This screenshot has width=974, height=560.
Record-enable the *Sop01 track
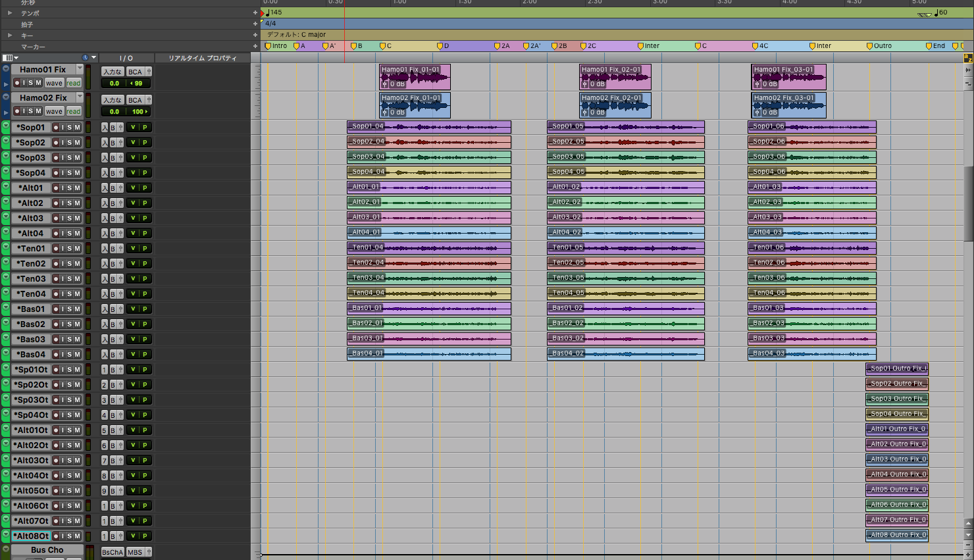(x=56, y=128)
